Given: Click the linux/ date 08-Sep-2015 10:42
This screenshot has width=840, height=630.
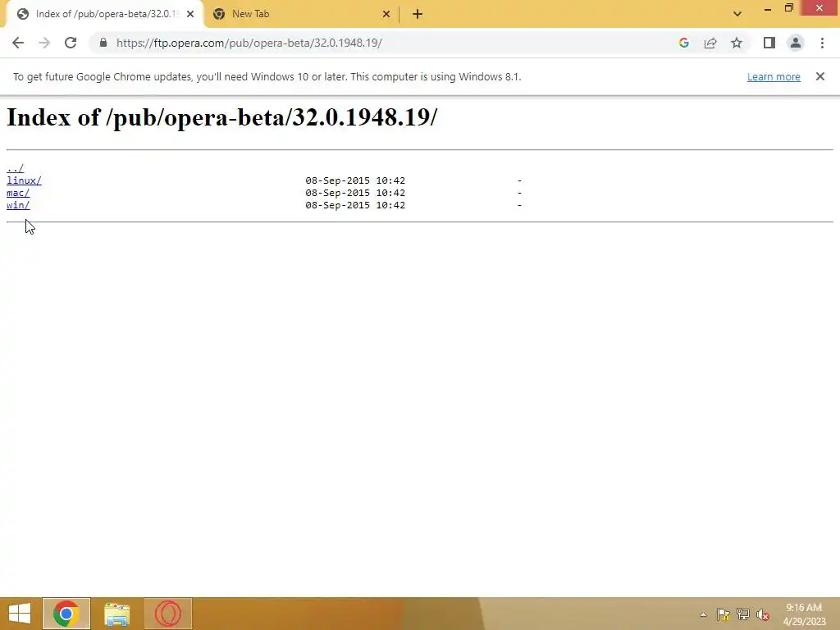Looking at the screenshot, I should coord(355,180).
